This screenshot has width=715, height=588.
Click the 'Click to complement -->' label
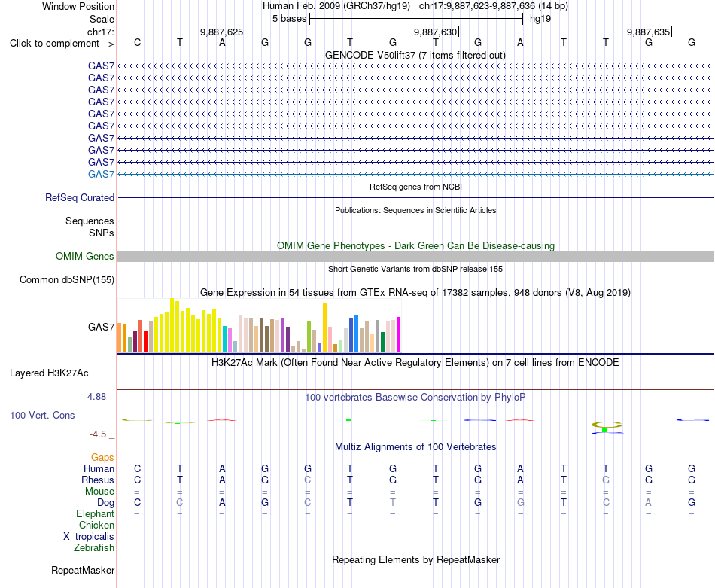tap(62, 44)
